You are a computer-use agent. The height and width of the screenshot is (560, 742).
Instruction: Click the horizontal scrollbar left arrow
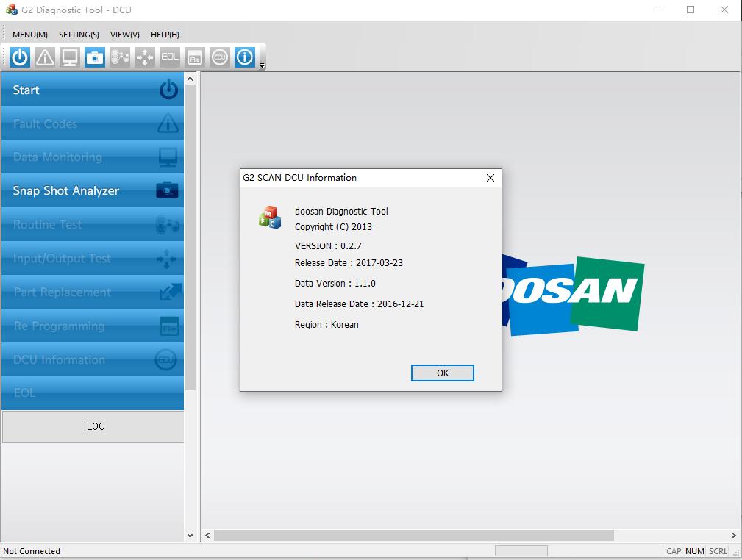click(x=207, y=536)
